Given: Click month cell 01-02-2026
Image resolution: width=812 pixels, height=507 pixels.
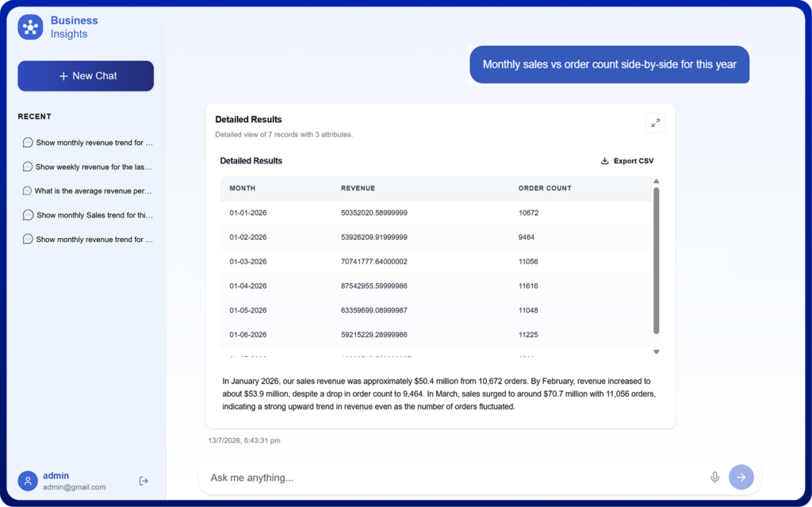Looking at the screenshot, I should pos(248,237).
